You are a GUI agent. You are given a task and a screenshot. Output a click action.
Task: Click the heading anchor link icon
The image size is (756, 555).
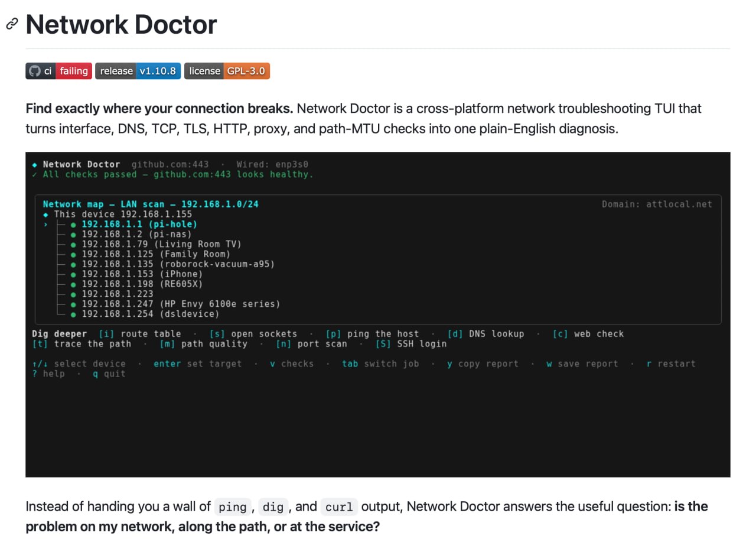(12, 24)
